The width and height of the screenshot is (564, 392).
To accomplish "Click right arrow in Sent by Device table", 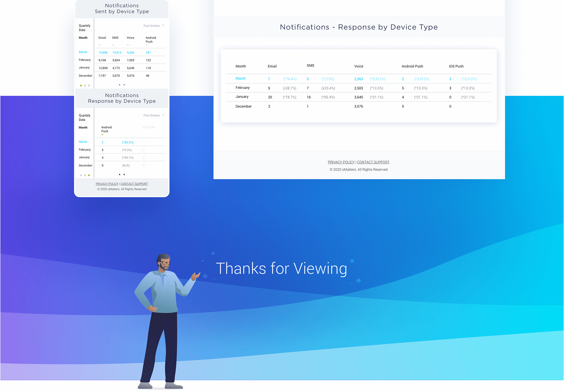I will (x=124, y=85).
